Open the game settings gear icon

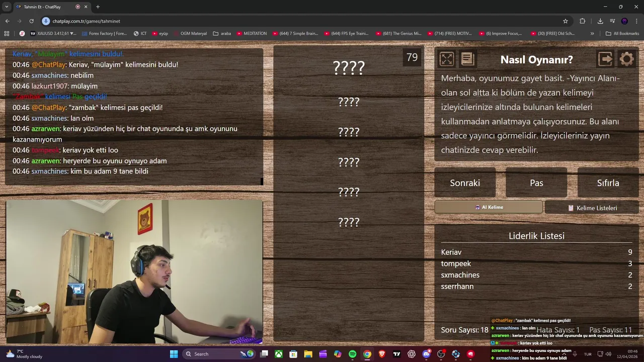pyautogui.click(x=626, y=59)
